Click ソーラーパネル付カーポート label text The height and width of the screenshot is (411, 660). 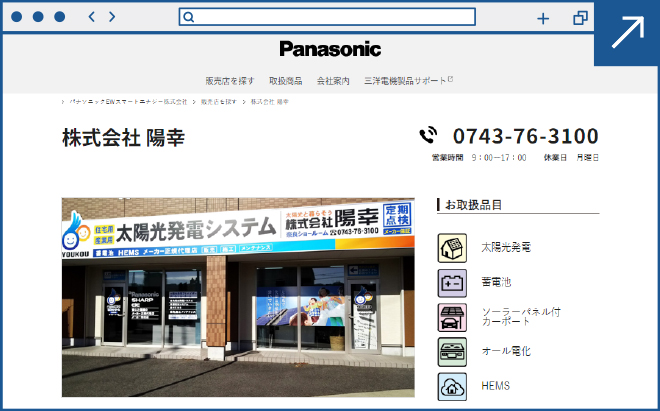tap(521, 317)
